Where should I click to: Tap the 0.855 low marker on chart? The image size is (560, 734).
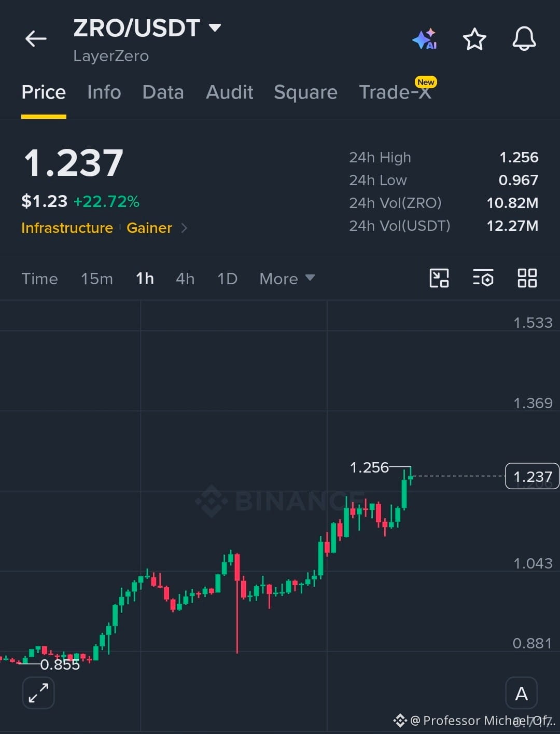[x=60, y=664]
